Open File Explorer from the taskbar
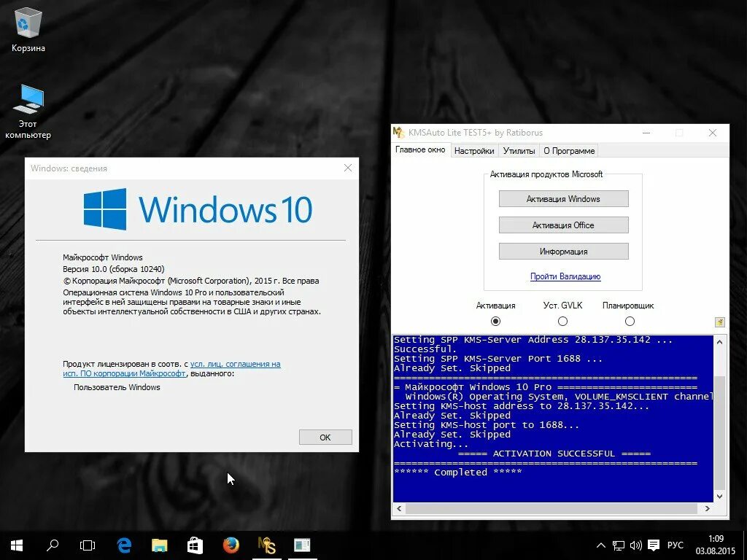Image resolution: width=747 pixels, height=560 pixels. [160, 545]
